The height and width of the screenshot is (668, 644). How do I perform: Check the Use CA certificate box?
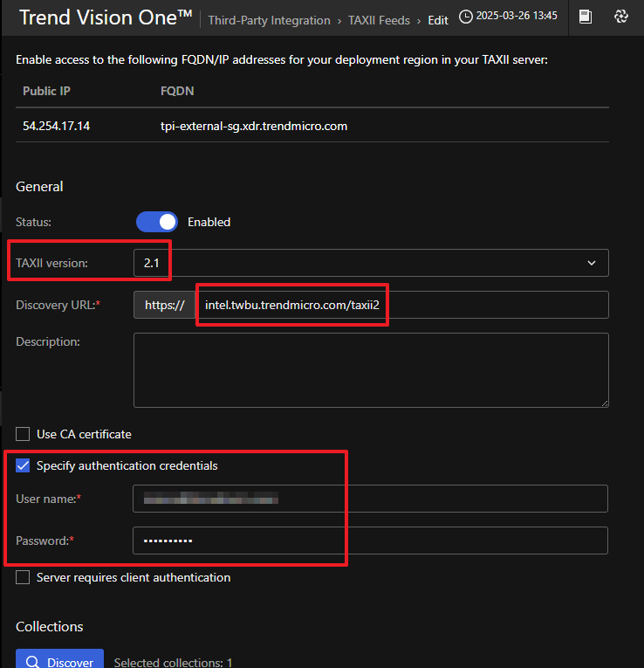pyautogui.click(x=24, y=434)
